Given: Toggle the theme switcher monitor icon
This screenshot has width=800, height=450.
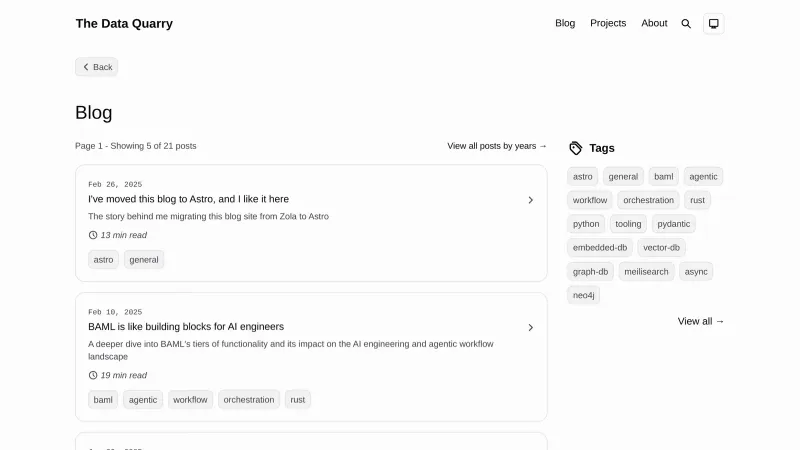Looking at the screenshot, I should pos(713,24).
